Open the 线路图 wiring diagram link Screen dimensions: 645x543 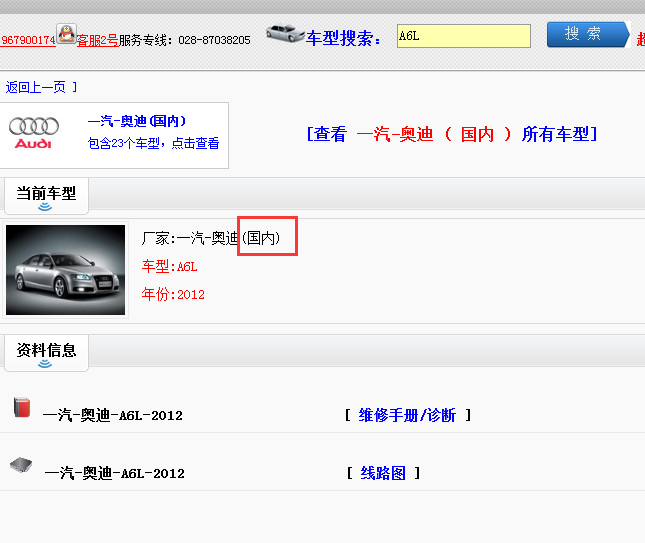pyautogui.click(x=383, y=473)
